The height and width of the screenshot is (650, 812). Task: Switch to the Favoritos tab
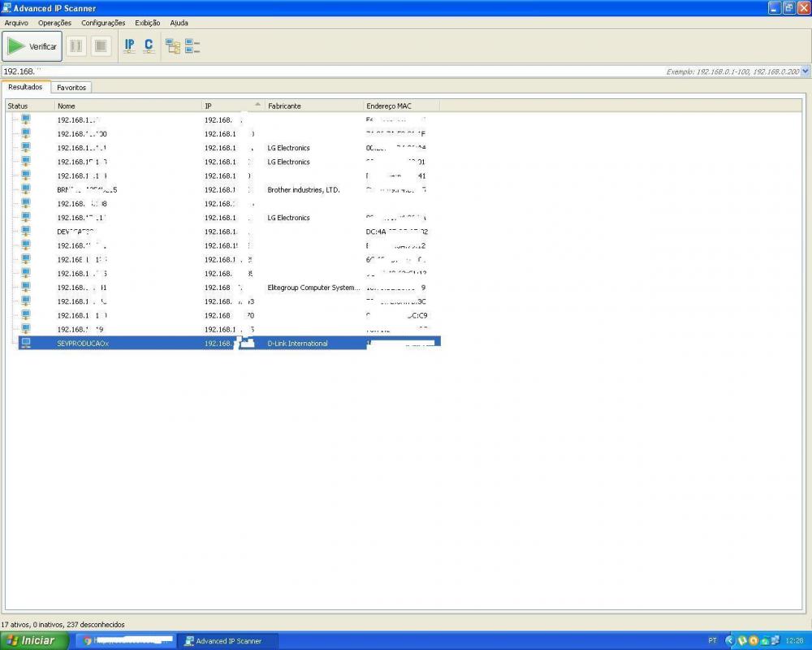tap(71, 87)
